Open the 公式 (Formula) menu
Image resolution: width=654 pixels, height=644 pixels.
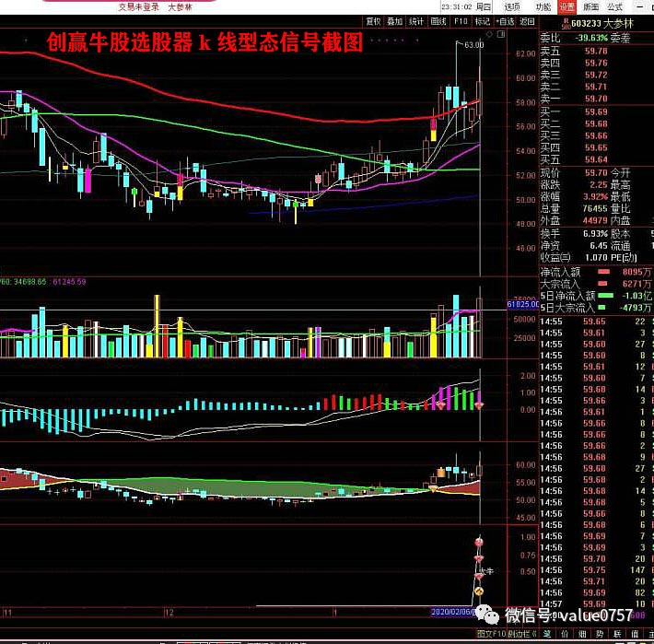click(x=614, y=6)
